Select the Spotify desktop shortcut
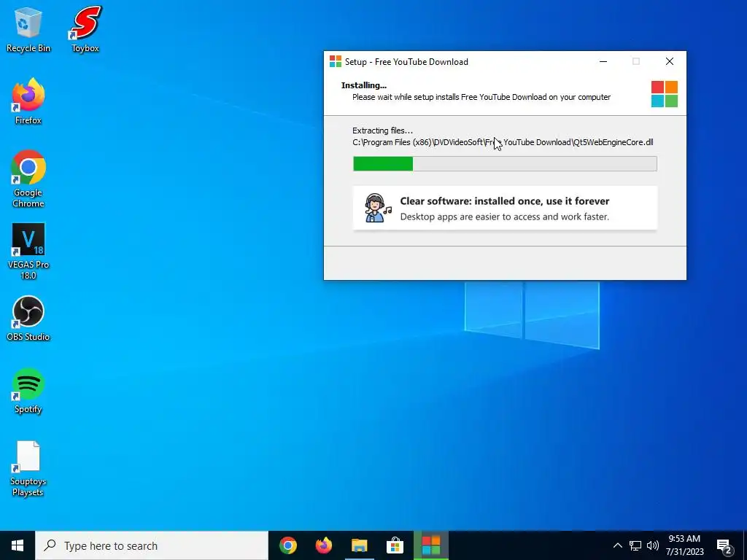The height and width of the screenshot is (560, 747). [x=28, y=391]
